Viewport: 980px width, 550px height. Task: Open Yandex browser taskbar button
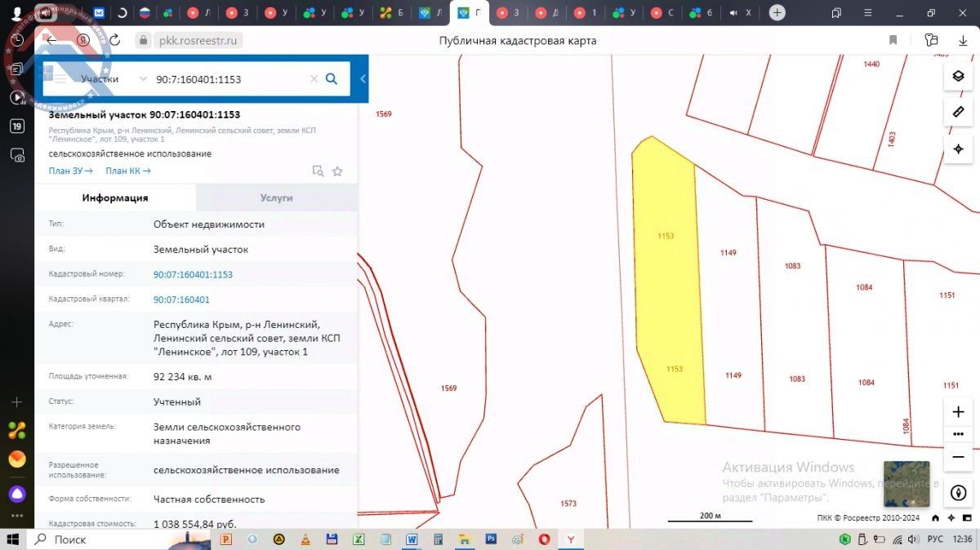click(x=571, y=539)
